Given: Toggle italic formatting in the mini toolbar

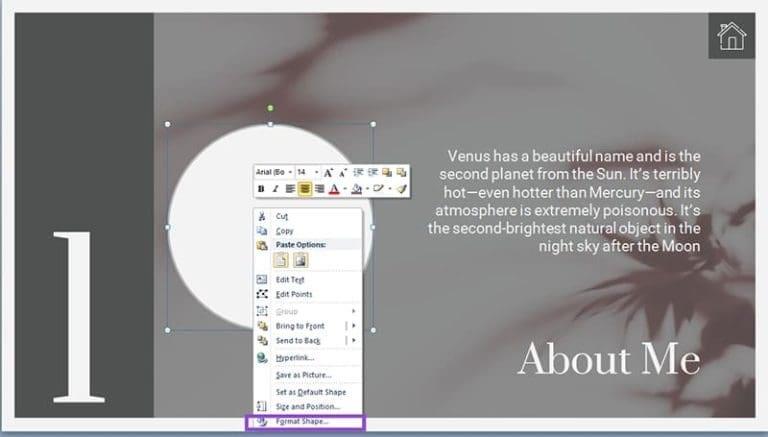Looking at the screenshot, I should click(275, 189).
